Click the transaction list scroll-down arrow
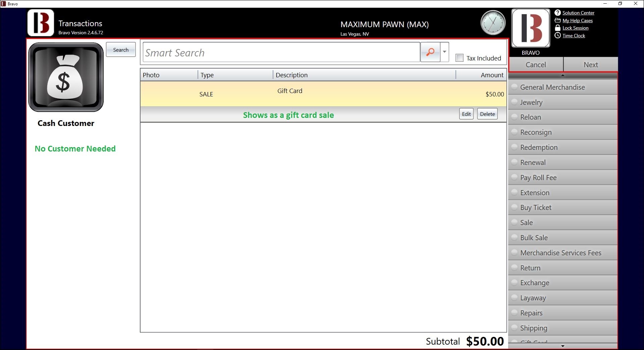The image size is (644, 350). pyautogui.click(x=563, y=346)
